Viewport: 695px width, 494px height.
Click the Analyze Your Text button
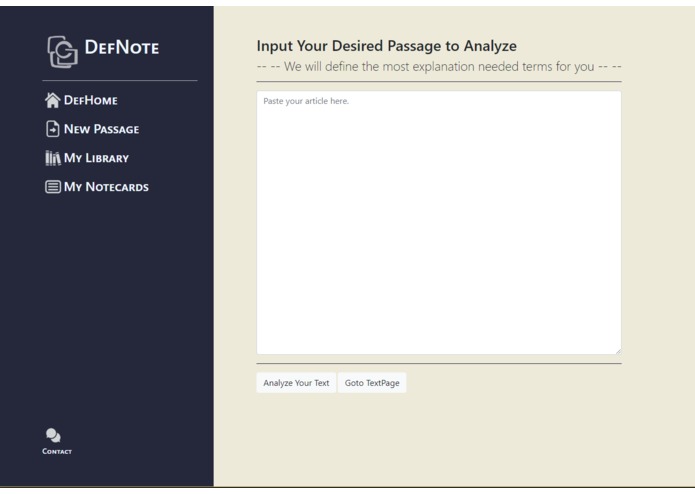coord(296,383)
